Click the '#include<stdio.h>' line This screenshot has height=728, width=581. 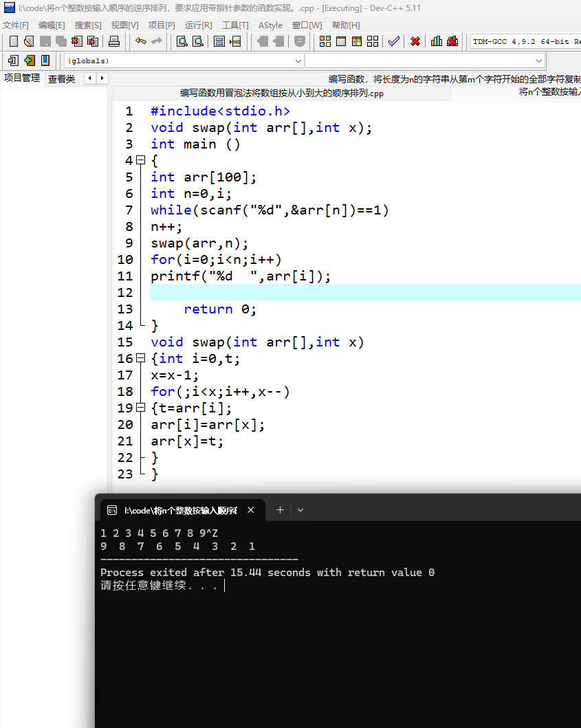[x=220, y=111]
